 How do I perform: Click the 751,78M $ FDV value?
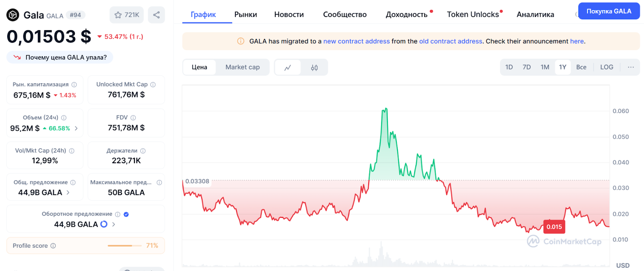(126, 127)
